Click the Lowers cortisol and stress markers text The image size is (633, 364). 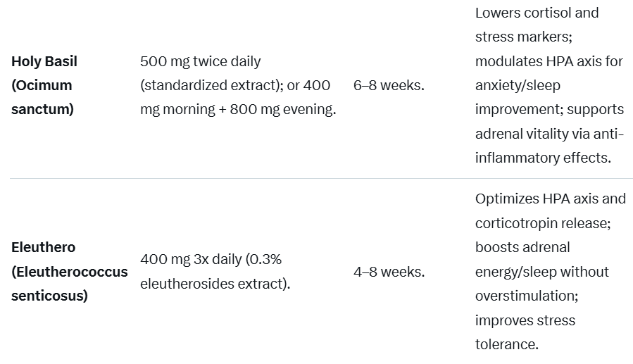537,25
